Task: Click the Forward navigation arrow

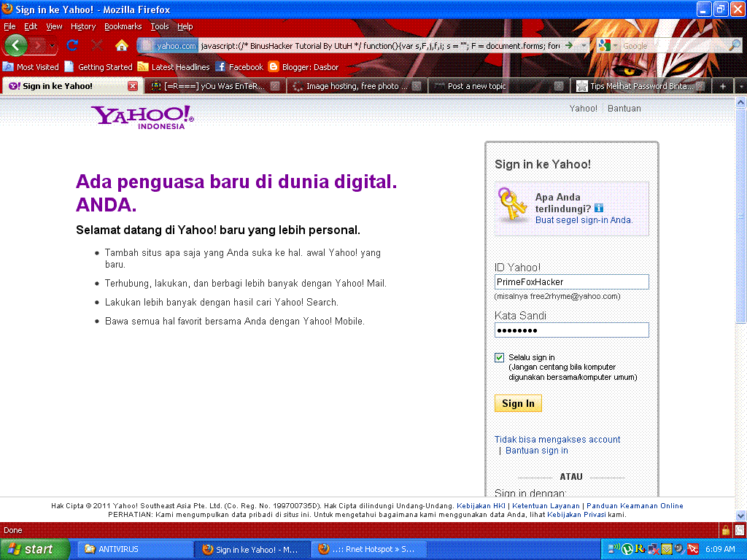Action: click(x=38, y=46)
